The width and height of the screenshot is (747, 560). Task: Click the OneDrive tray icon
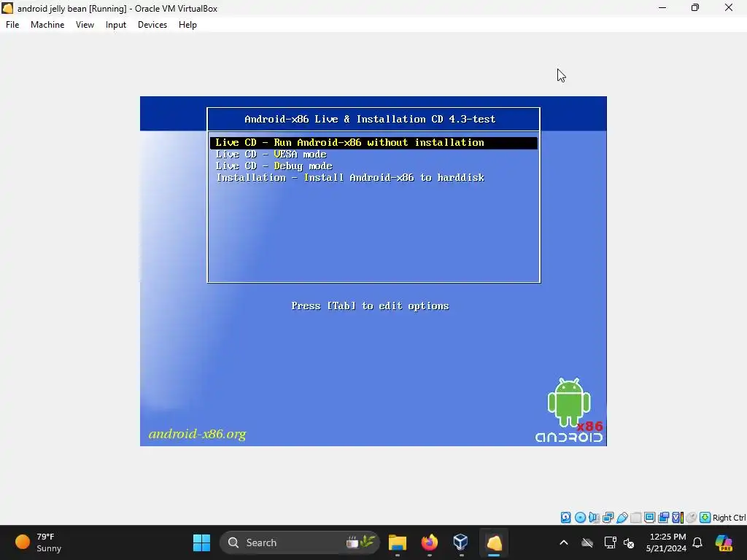point(587,542)
